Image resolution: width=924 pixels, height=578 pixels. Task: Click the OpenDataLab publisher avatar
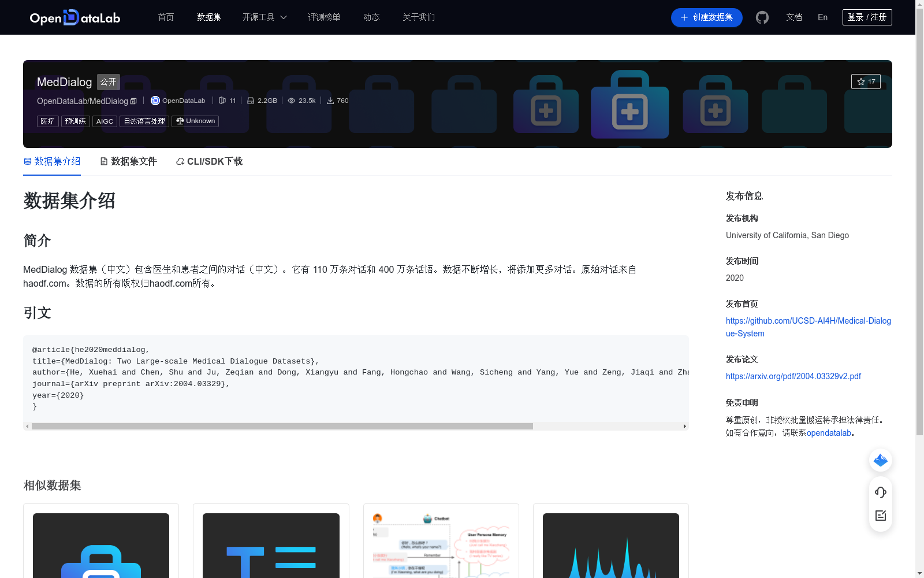click(x=155, y=101)
